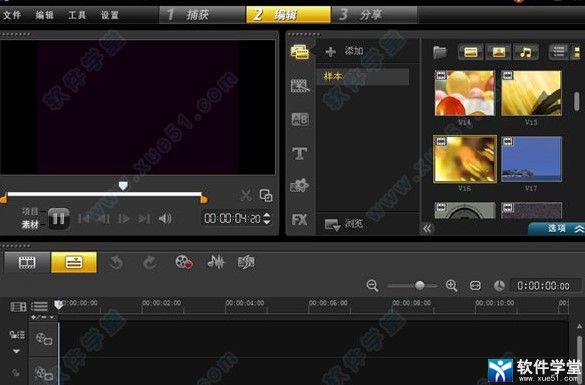Select 素材 clip playback mode
Screen dimensions: 585x385
tap(30, 225)
